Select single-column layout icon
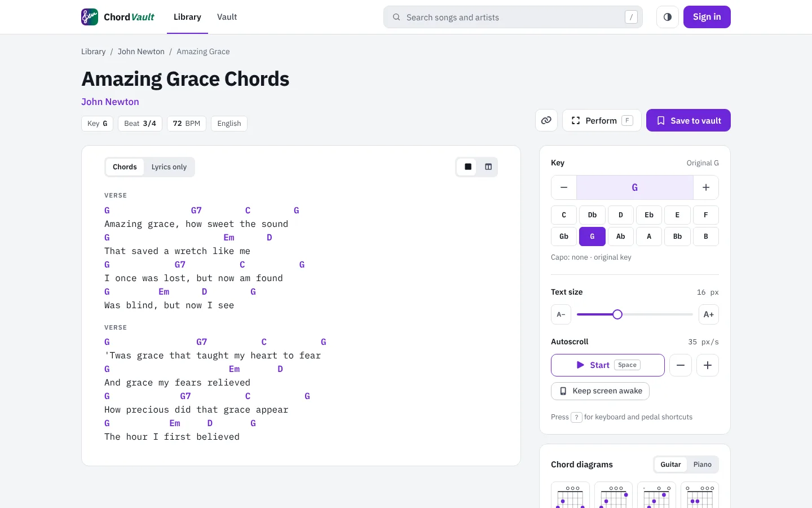Viewport: 812px width, 508px height. (468, 167)
